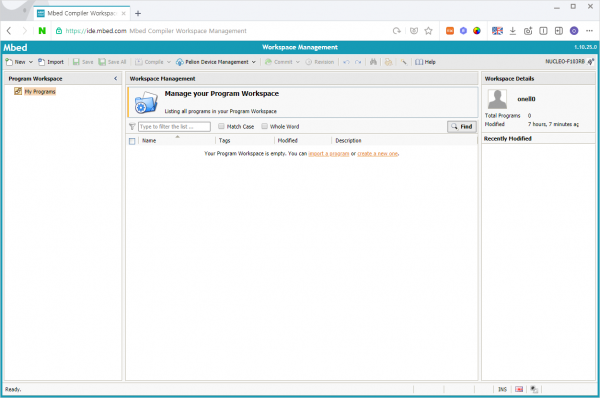Image resolution: width=600 pixels, height=398 pixels.
Task: Click the binoculars Find icon in toolbar
Action: (373, 62)
